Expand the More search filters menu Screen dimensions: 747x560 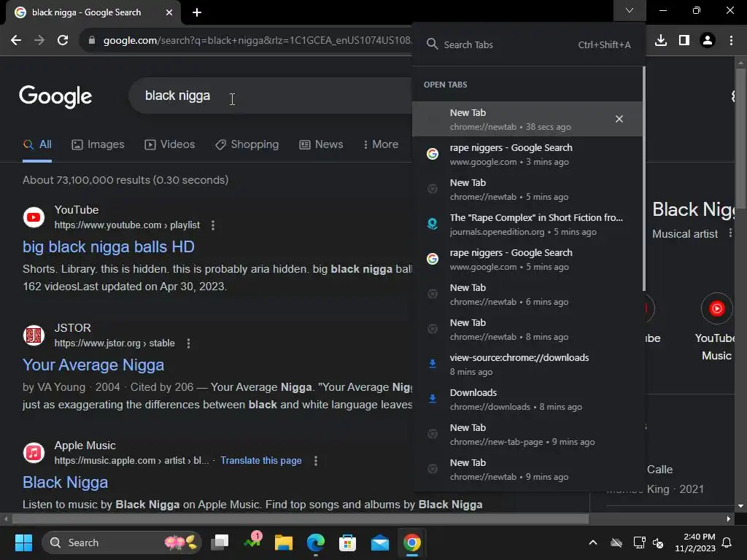click(x=381, y=144)
